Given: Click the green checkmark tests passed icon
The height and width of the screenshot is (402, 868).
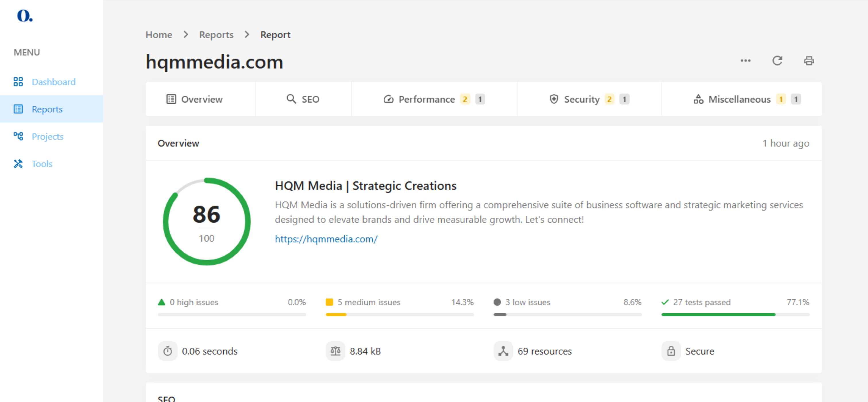Looking at the screenshot, I should pos(665,302).
